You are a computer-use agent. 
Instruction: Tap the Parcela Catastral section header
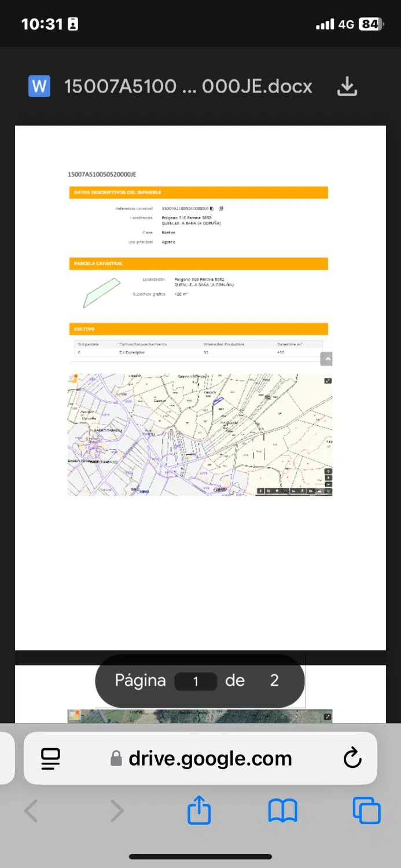(x=198, y=263)
